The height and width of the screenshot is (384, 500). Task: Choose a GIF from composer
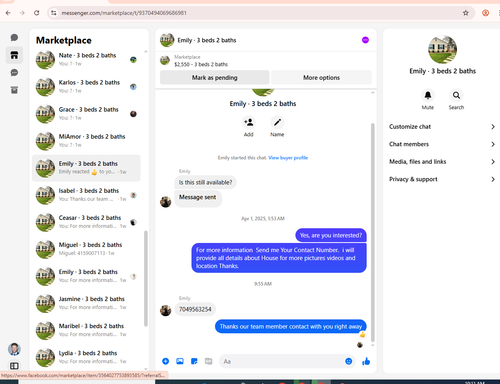tap(208, 361)
